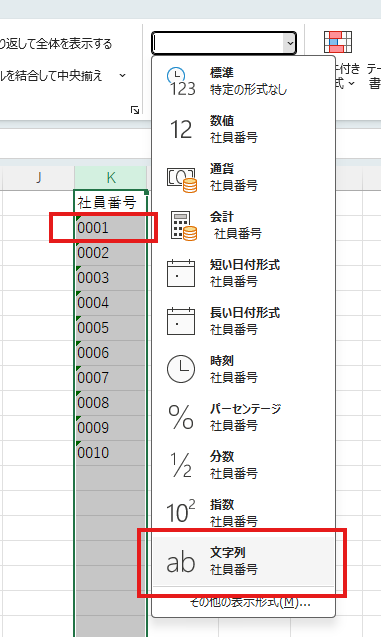The image size is (381, 637).
Task: Expand the セルを結合して中央揃え dropdown arrow
Action: point(123,76)
